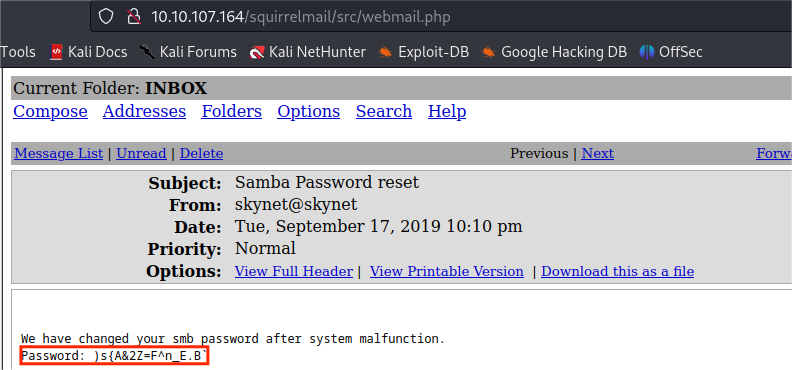The height and width of the screenshot is (370, 792).
Task: Return to the Message List
Action: click(59, 153)
